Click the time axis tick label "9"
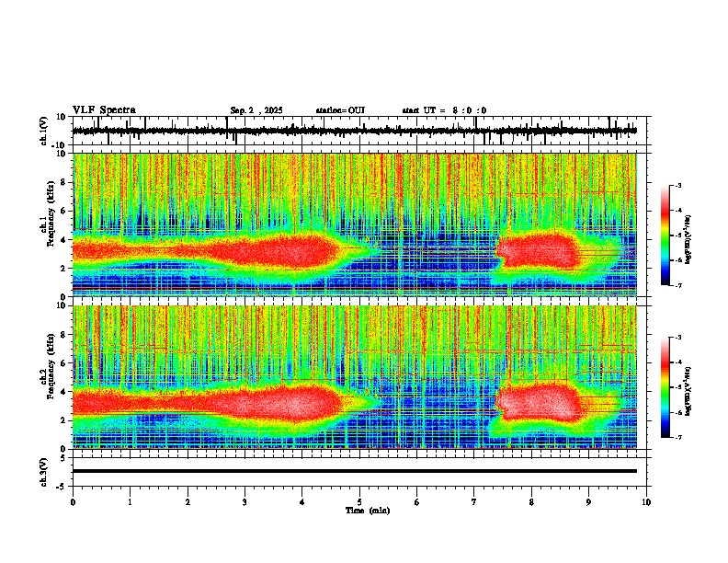728x563 pixels. coord(588,502)
